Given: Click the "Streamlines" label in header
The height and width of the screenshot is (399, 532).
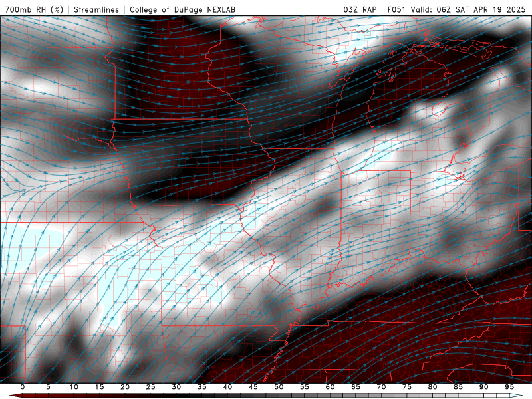Looking at the screenshot, I should tap(96, 9).
